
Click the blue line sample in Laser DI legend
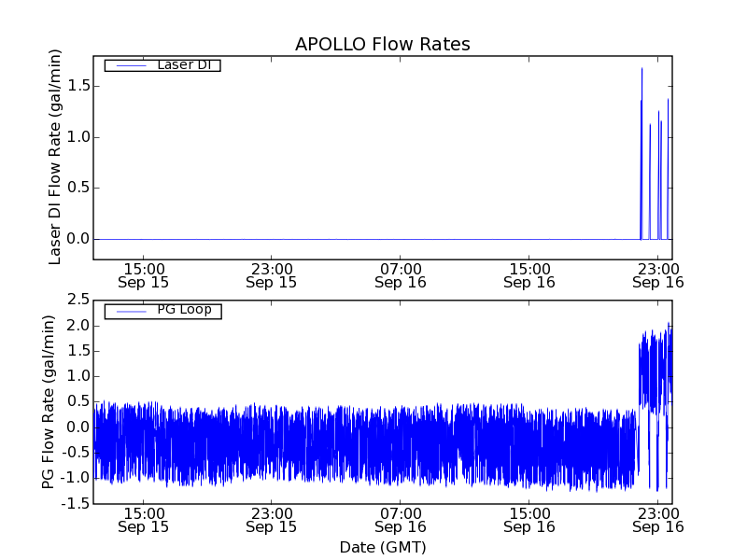coord(132,65)
